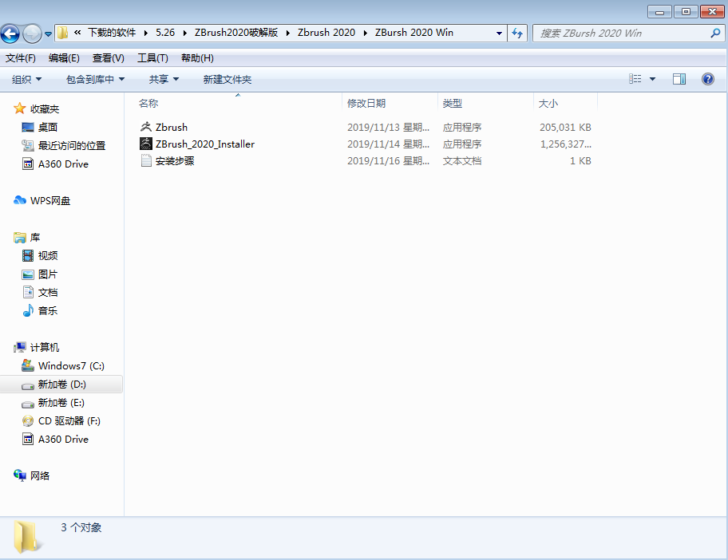Open the 图片 library

point(48,274)
